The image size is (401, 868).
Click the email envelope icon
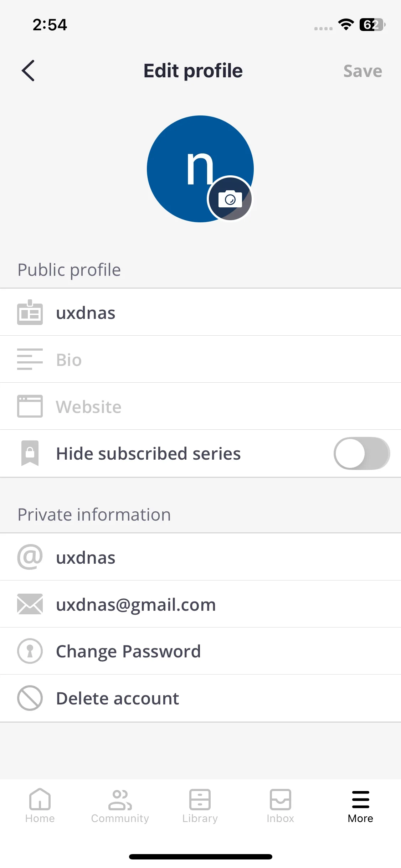pyautogui.click(x=30, y=604)
